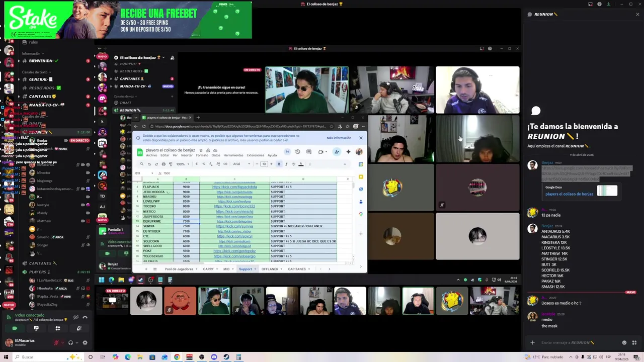This screenshot has width=644, height=362.
Task: Click the font size field showing 10
Action: (x=264, y=164)
